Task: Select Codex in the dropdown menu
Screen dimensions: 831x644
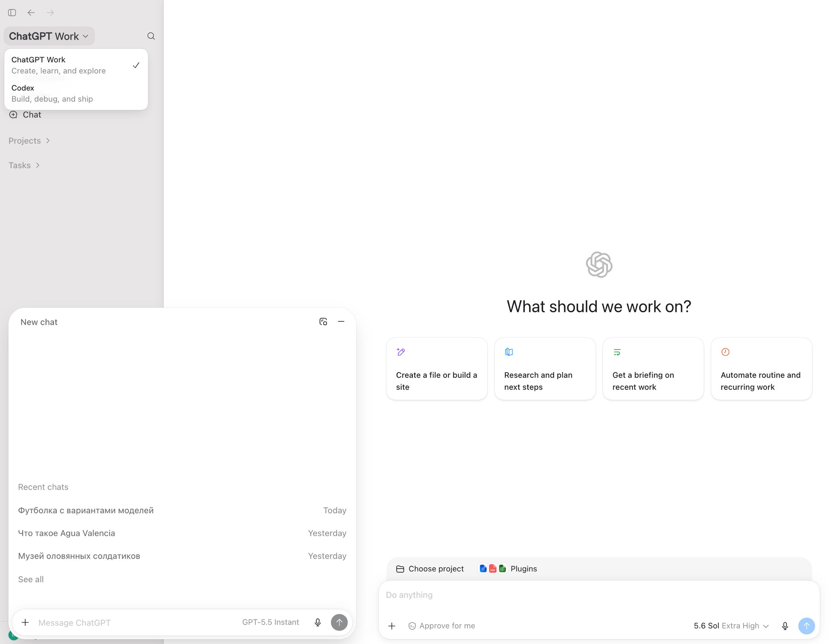Action: point(76,93)
